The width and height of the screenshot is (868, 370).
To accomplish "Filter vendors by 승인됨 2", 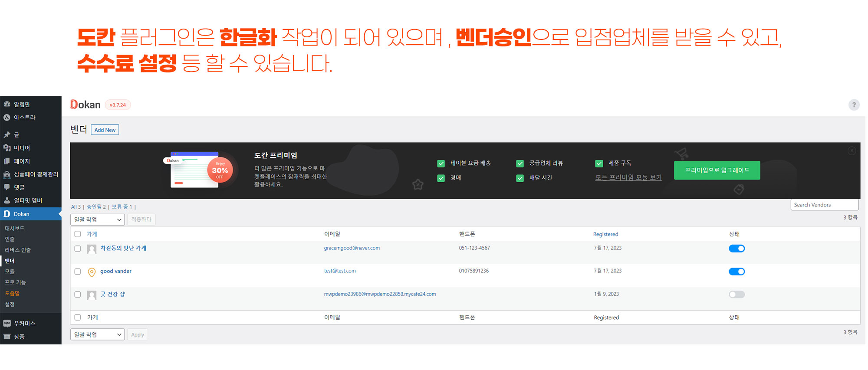I will click(96, 207).
